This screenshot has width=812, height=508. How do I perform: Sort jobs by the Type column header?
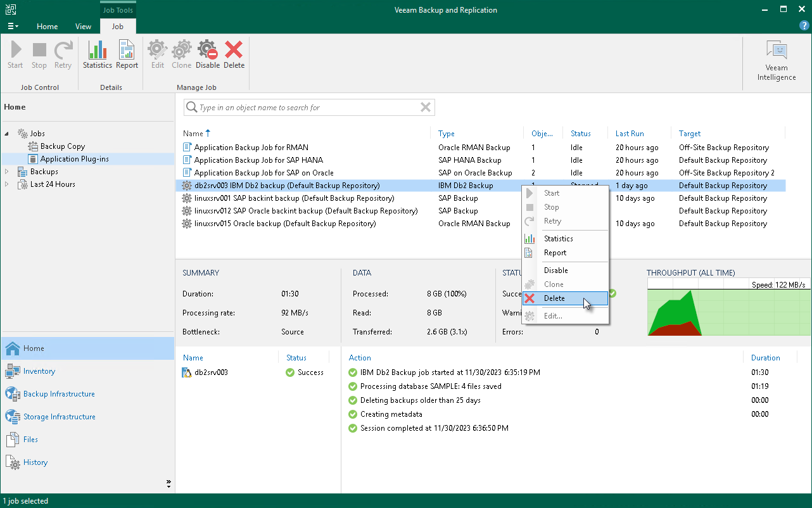pyautogui.click(x=447, y=134)
